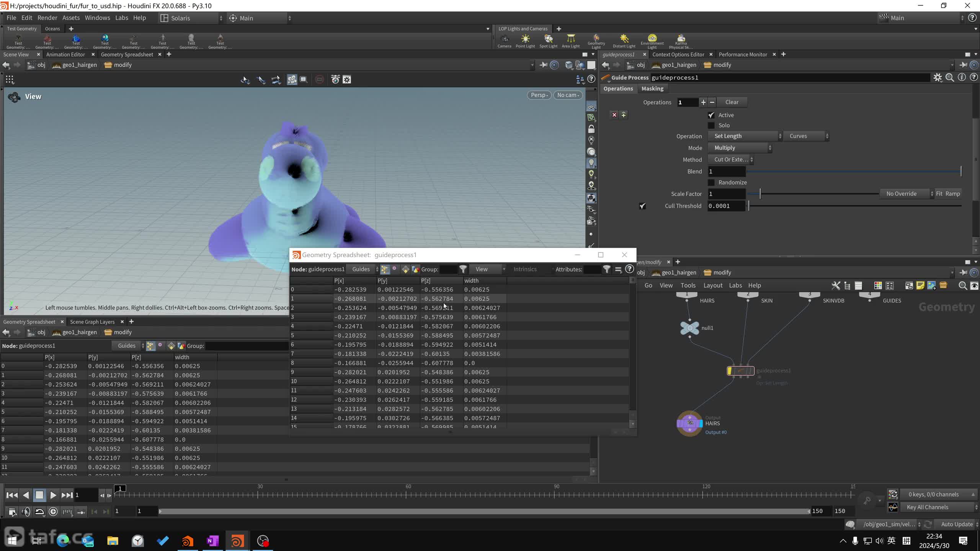
Task: Play animation in reverse
Action: click(x=26, y=495)
